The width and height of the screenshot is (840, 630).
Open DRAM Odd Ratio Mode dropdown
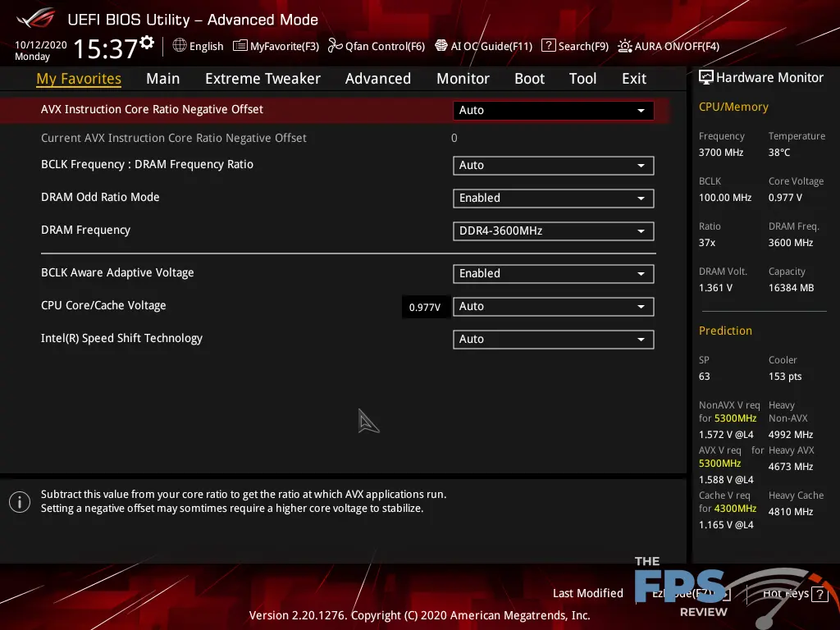coord(553,199)
